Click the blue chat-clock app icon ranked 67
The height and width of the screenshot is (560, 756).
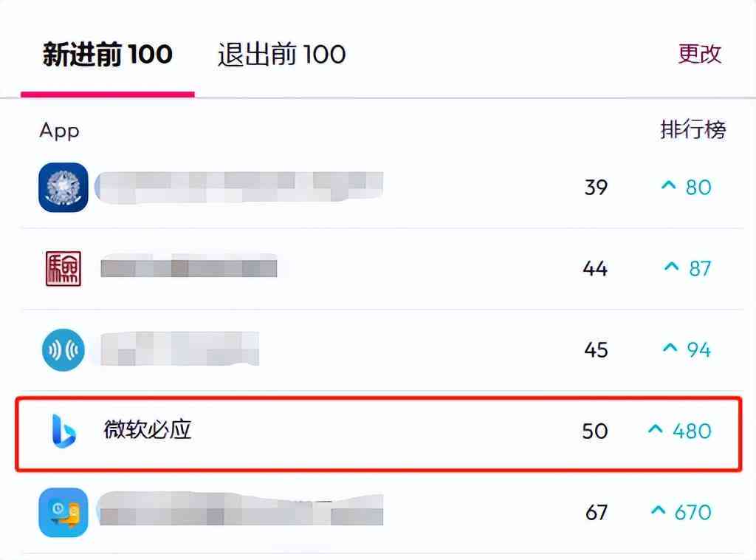point(63,512)
